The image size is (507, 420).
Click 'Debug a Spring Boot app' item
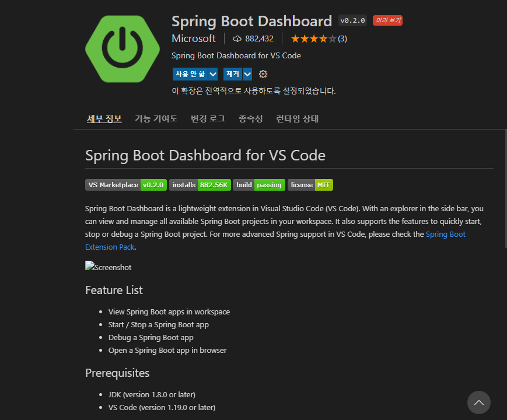click(x=151, y=338)
